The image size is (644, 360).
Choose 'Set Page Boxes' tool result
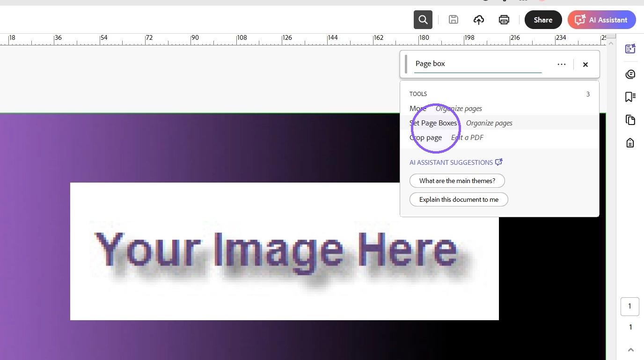pyautogui.click(x=499, y=123)
